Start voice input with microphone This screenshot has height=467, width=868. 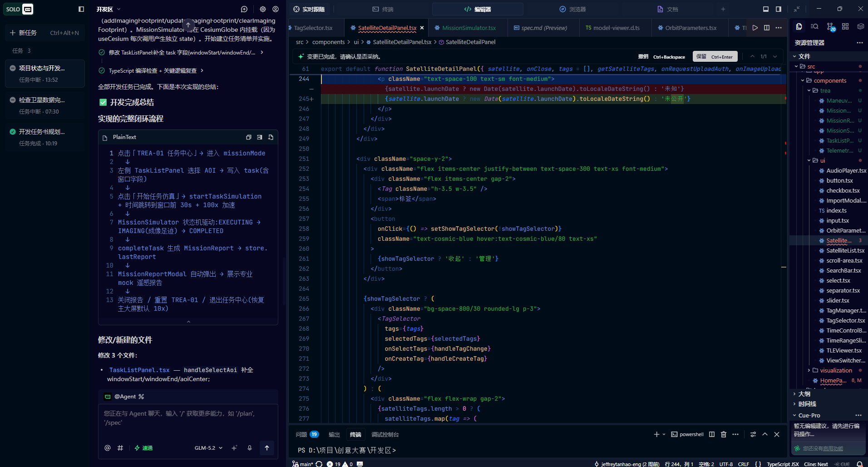click(250, 448)
